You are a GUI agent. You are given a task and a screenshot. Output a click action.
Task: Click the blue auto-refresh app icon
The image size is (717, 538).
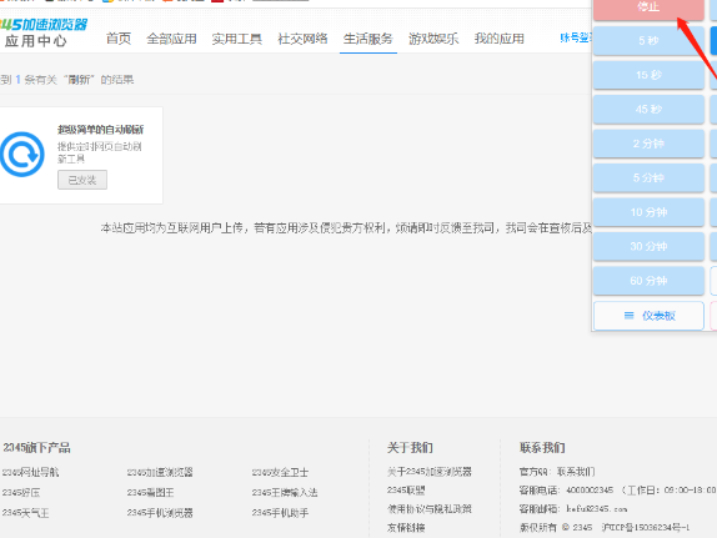pyautogui.click(x=22, y=154)
